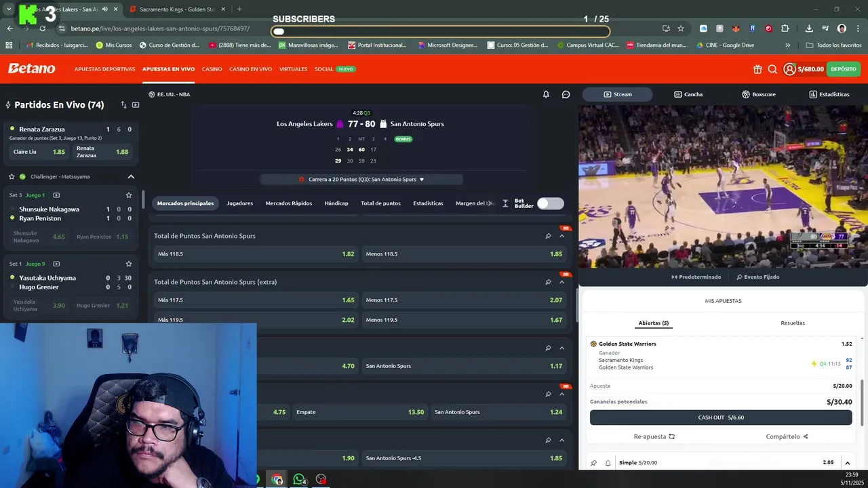Click the Chrome address bar URL
The height and width of the screenshot is (488, 868).
[160, 28]
